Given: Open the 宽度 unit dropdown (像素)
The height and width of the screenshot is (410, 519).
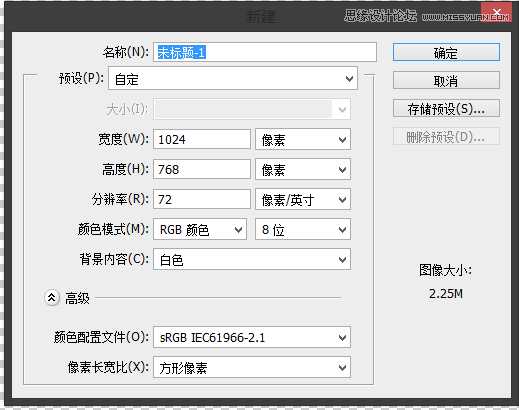Looking at the screenshot, I should pos(303,139).
